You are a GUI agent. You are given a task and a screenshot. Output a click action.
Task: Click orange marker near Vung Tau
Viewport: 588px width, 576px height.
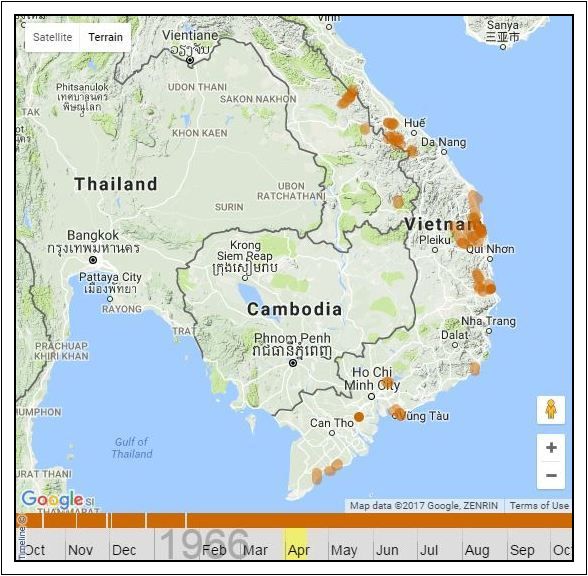397,412
